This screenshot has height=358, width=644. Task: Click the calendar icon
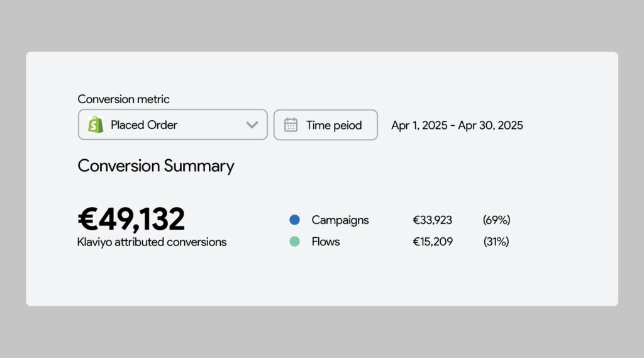[291, 125]
